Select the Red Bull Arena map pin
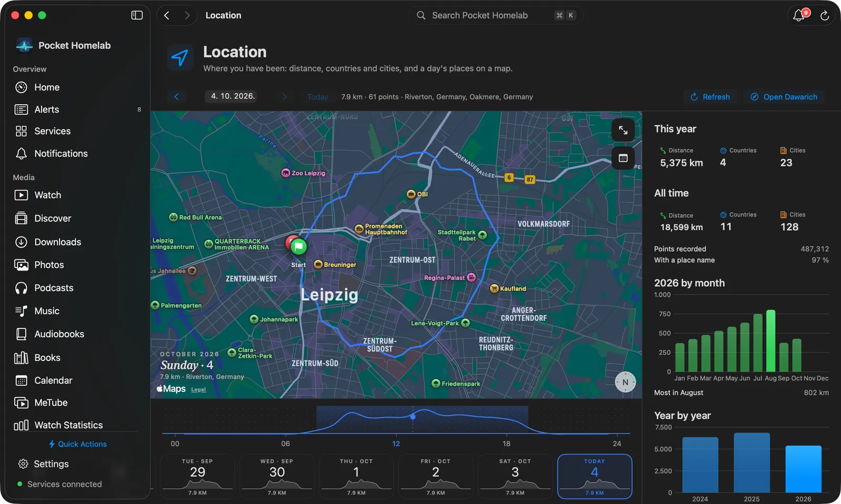841x504 pixels. (173, 217)
